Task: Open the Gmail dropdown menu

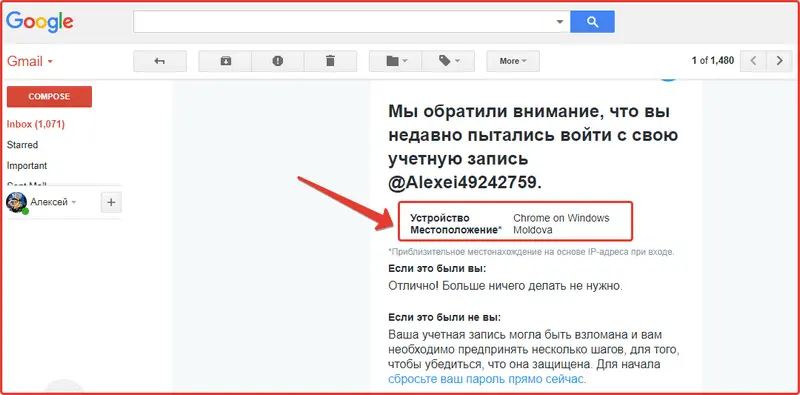Action: (x=30, y=61)
